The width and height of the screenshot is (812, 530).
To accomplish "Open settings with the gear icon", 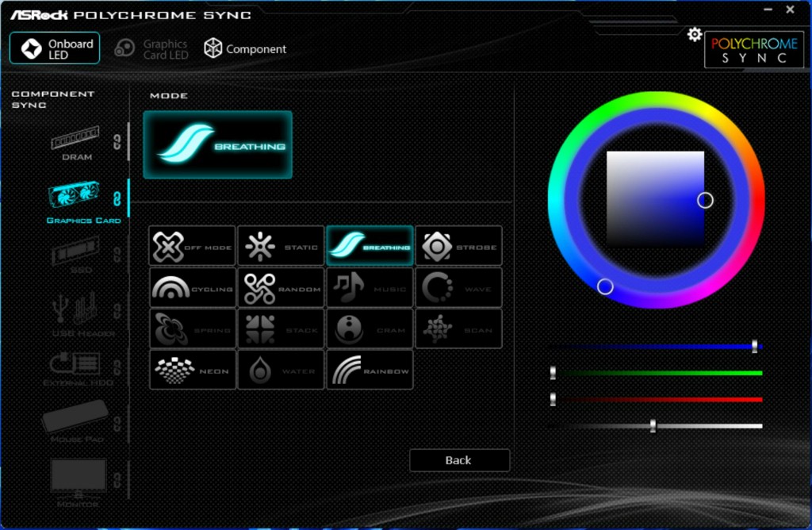I will (695, 35).
